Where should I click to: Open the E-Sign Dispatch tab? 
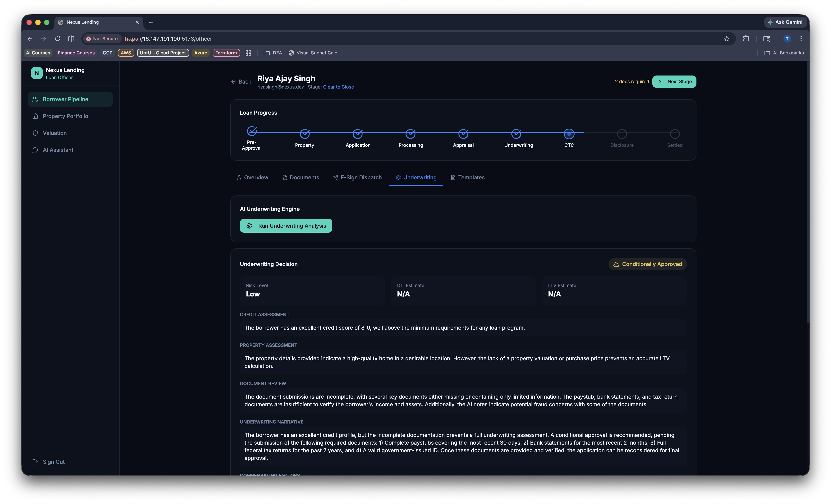point(357,177)
